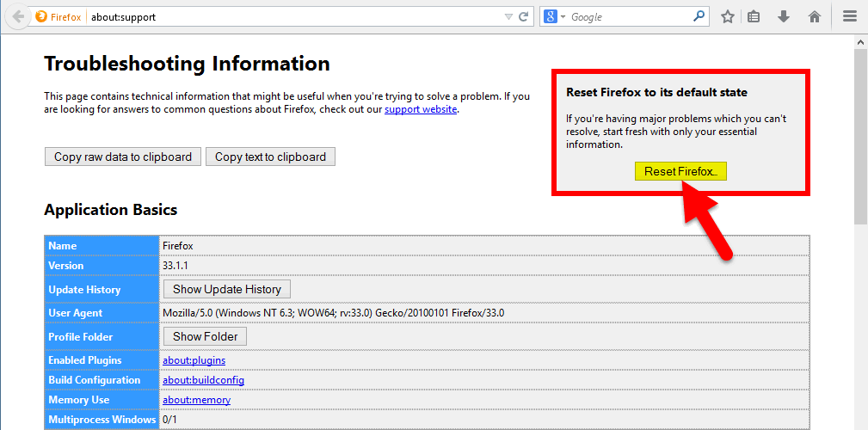Viewport: 868px width, 430px height.
Task: Show bookmarks list icon
Action: tap(754, 16)
